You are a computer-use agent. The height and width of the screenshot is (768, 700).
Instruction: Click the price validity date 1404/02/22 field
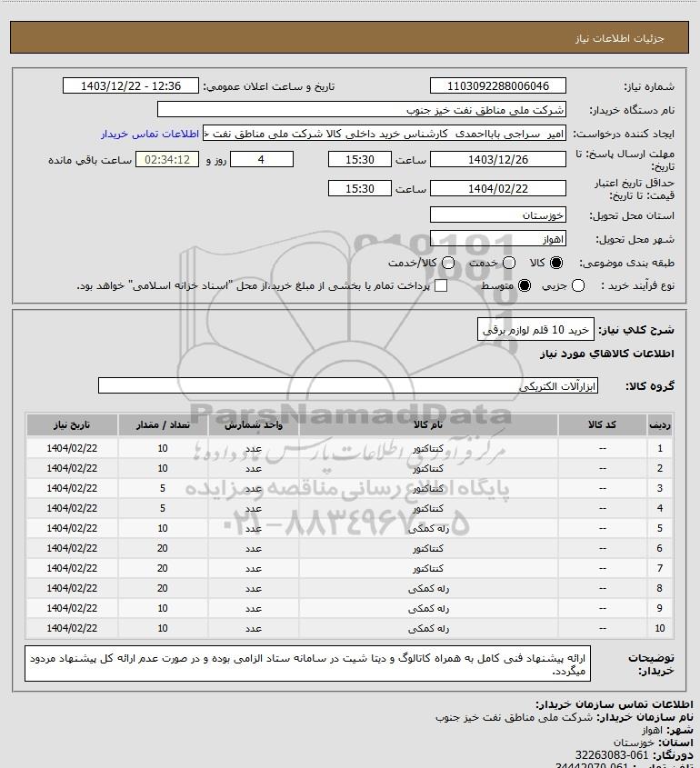(x=497, y=188)
